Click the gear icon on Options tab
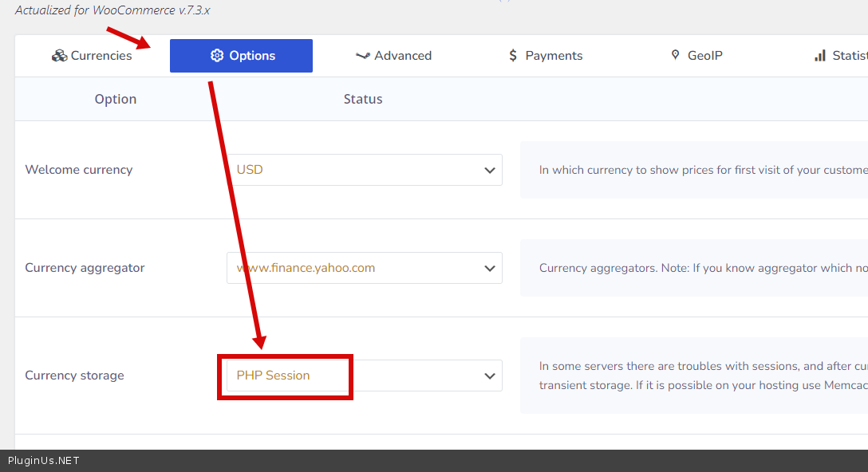 coord(216,56)
